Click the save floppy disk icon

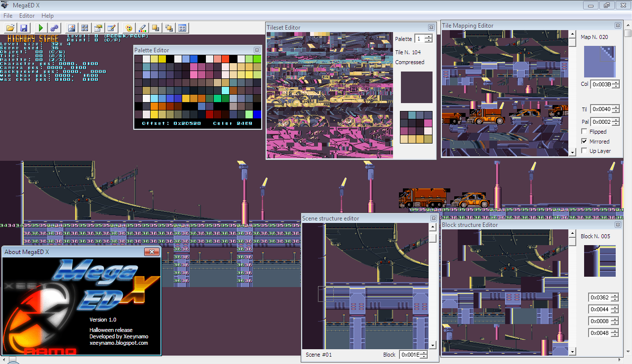click(23, 28)
